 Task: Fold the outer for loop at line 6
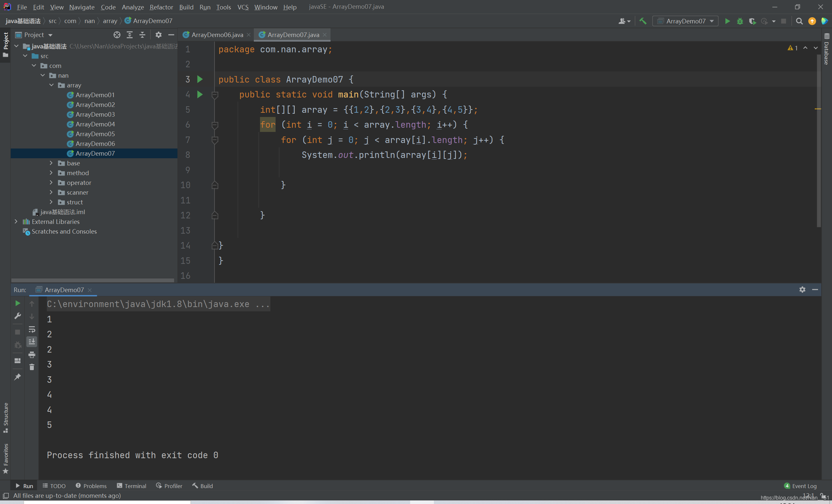click(215, 125)
